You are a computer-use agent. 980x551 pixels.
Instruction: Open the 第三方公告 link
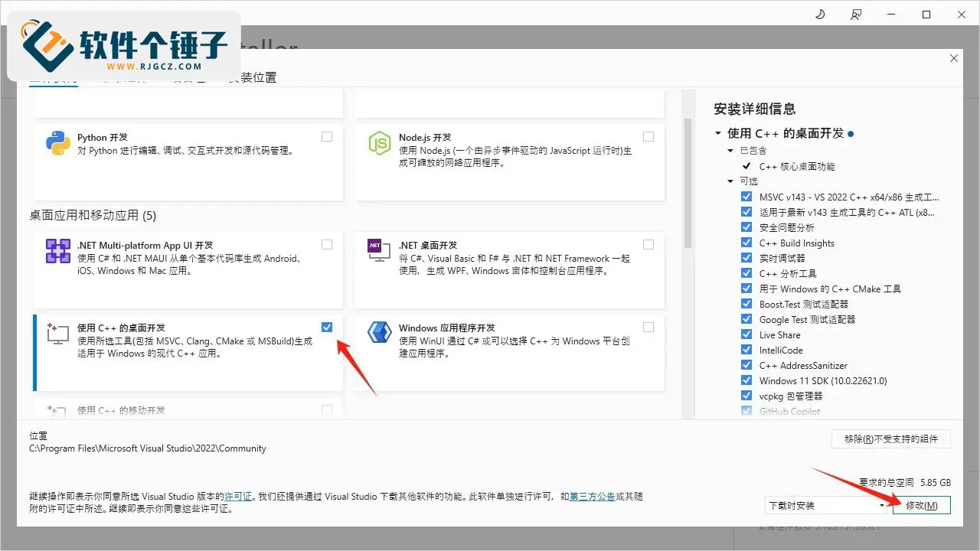(x=592, y=496)
